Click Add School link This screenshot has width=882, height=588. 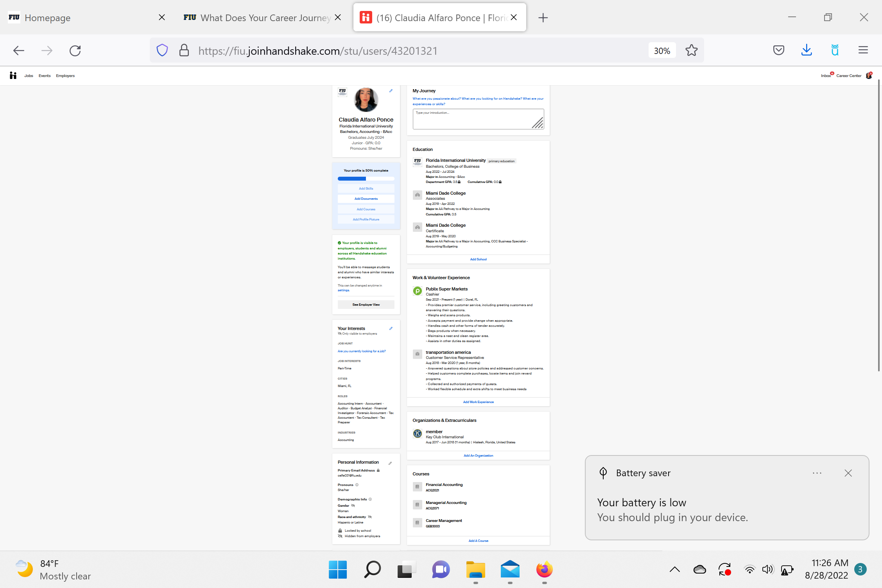tap(479, 259)
